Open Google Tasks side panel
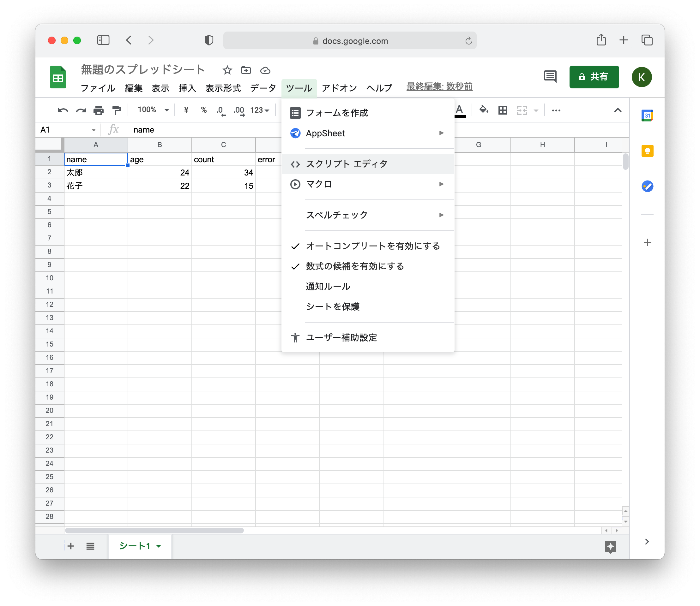The image size is (700, 606). 647,186
